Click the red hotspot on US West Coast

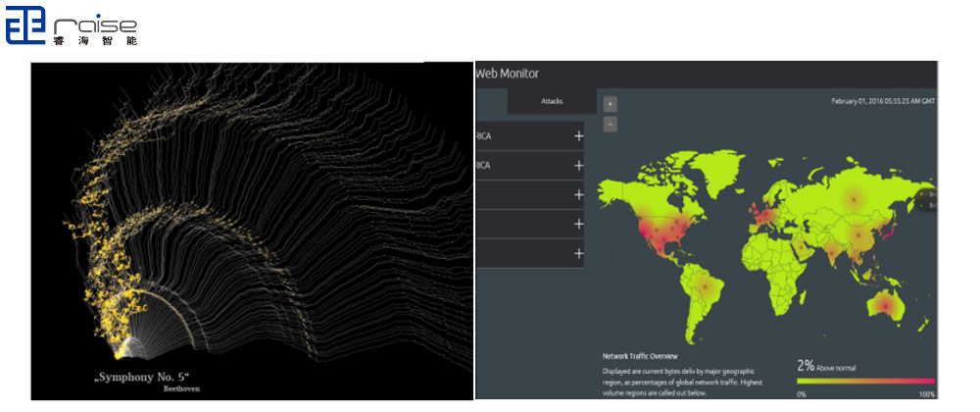click(643, 232)
